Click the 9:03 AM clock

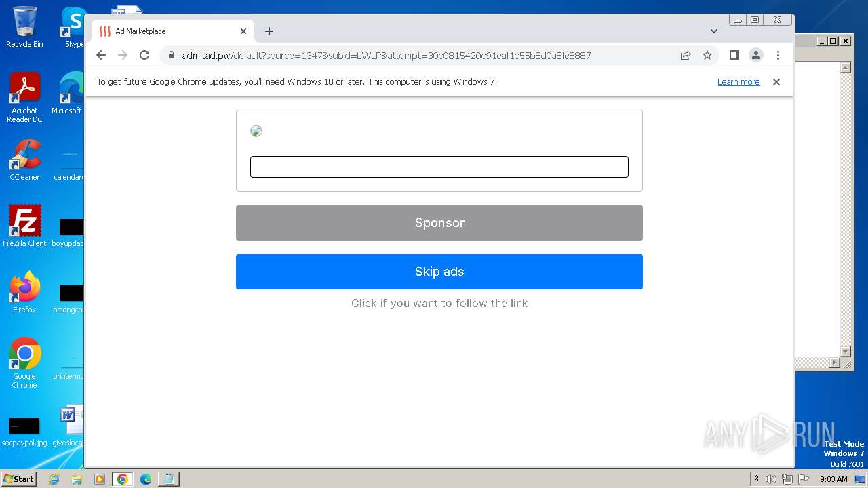click(x=833, y=479)
